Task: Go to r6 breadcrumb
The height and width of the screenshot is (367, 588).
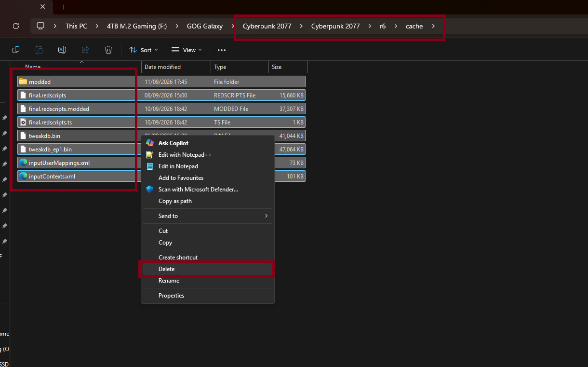Action: pos(383,26)
